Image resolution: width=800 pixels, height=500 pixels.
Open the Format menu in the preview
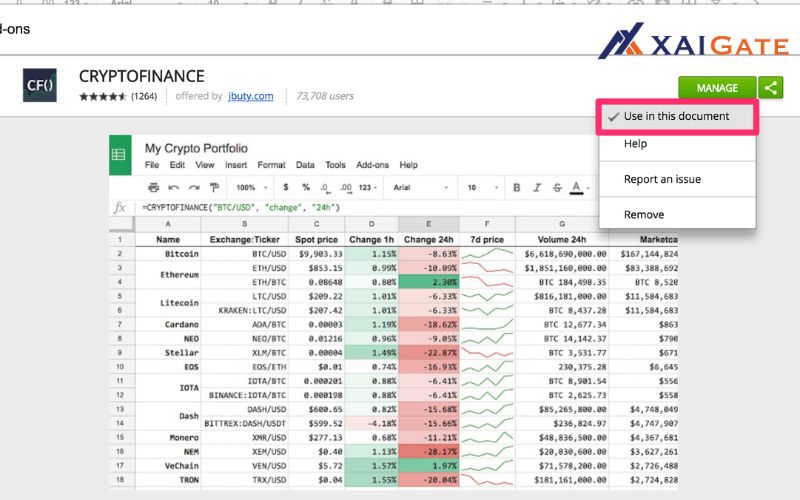[271, 165]
